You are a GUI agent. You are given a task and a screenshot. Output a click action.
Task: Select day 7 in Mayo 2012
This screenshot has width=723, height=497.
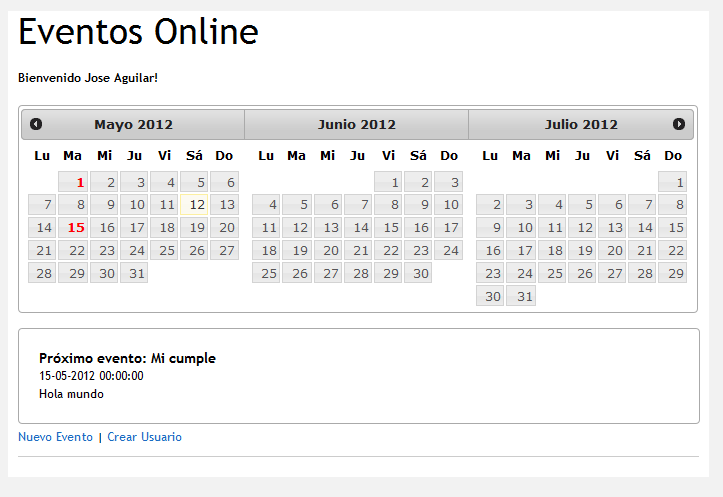click(42, 204)
